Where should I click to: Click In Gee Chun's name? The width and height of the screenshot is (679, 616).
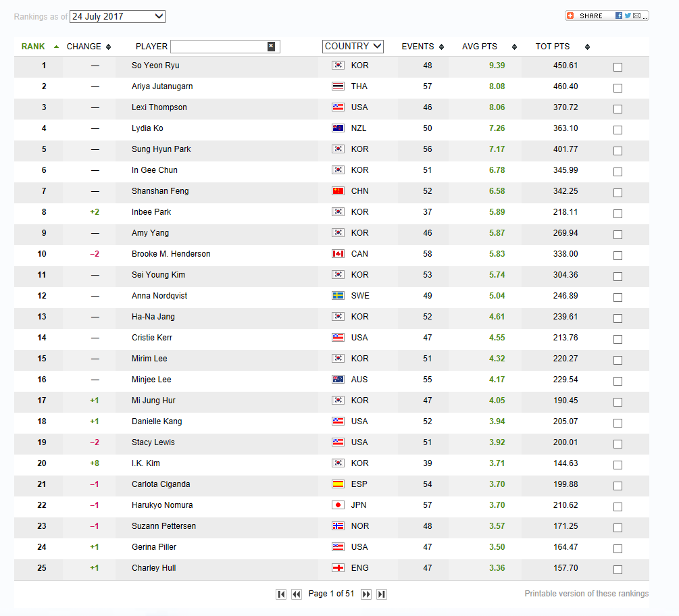point(155,170)
